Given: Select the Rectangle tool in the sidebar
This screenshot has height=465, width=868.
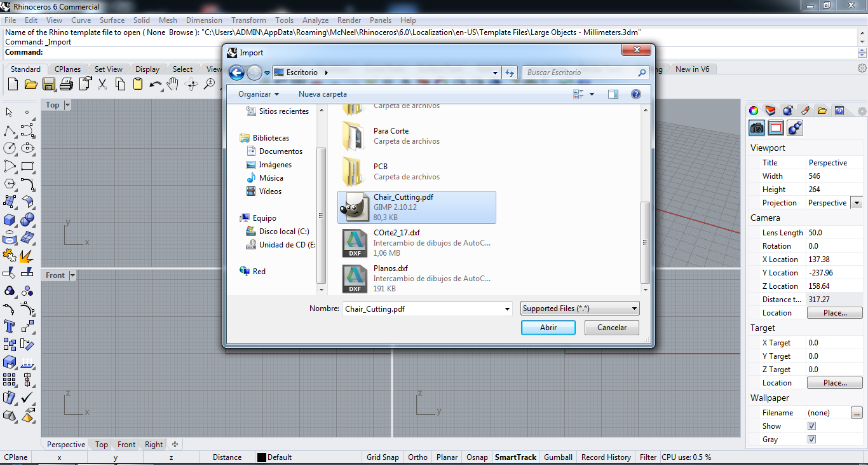Looking at the screenshot, I should click(27, 167).
